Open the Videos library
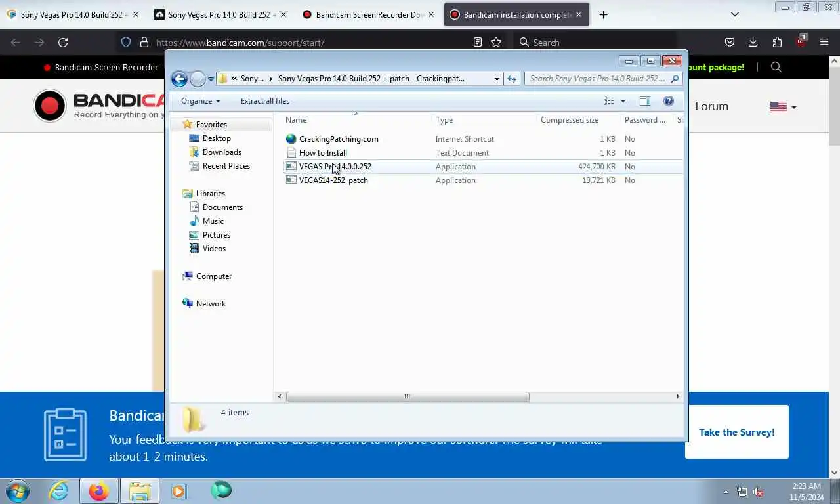Image resolution: width=840 pixels, height=504 pixels. click(214, 249)
